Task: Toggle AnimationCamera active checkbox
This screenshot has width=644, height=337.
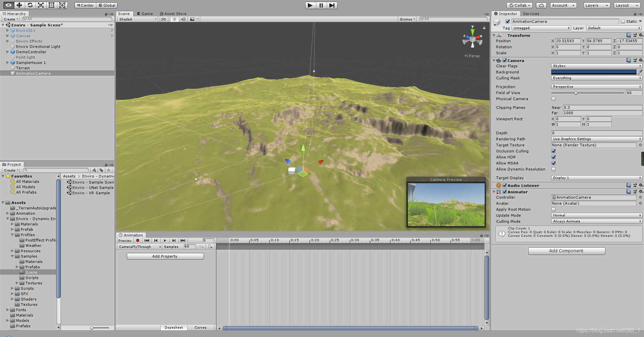Action: tap(507, 21)
